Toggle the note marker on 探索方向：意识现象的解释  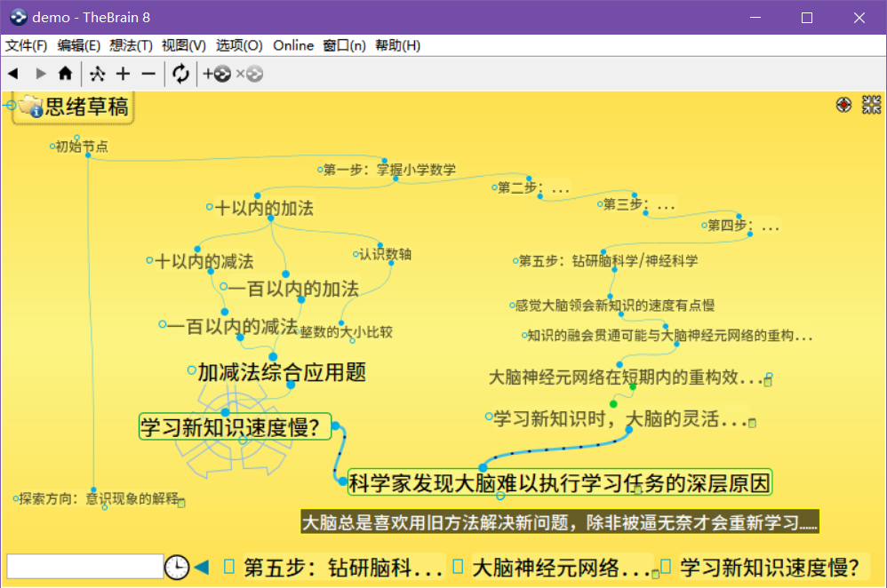[181, 503]
